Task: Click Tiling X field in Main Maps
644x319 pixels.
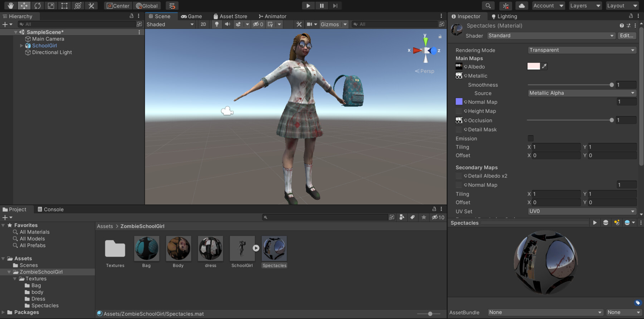Action: tap(556, 147)
